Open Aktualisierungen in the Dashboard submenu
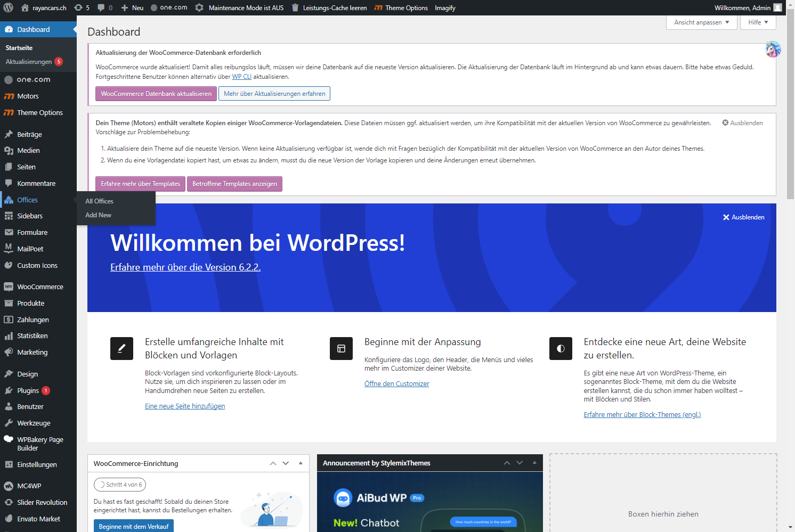Image resolution: width=795 pixels, height=532 pixels. coord(34,62)
